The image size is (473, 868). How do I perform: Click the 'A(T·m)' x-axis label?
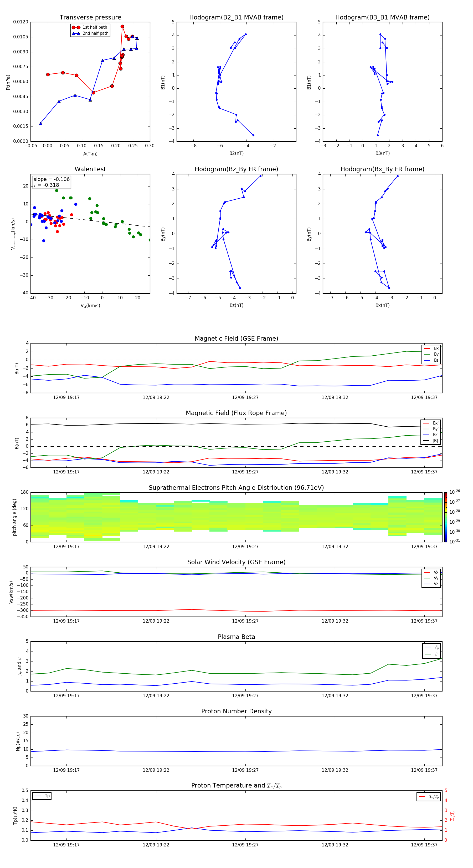[x=90, y=154]
